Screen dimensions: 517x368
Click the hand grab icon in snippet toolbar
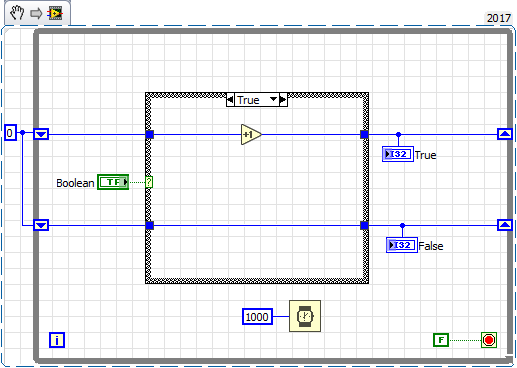tap(17, 13)
